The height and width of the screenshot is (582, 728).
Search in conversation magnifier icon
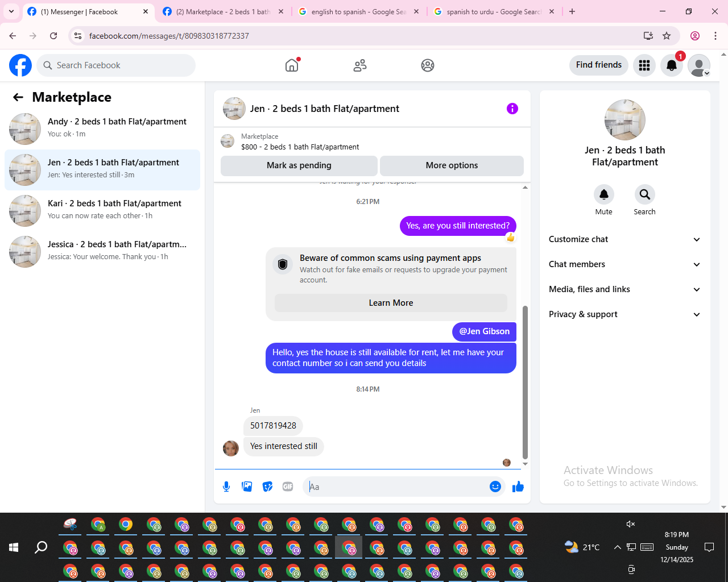click(x=645, y=195)
